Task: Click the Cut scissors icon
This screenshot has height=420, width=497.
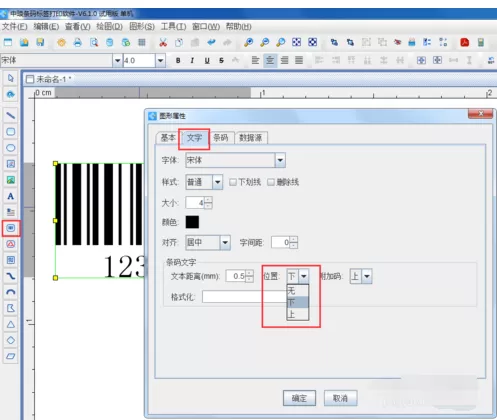Action: (163, 42)
